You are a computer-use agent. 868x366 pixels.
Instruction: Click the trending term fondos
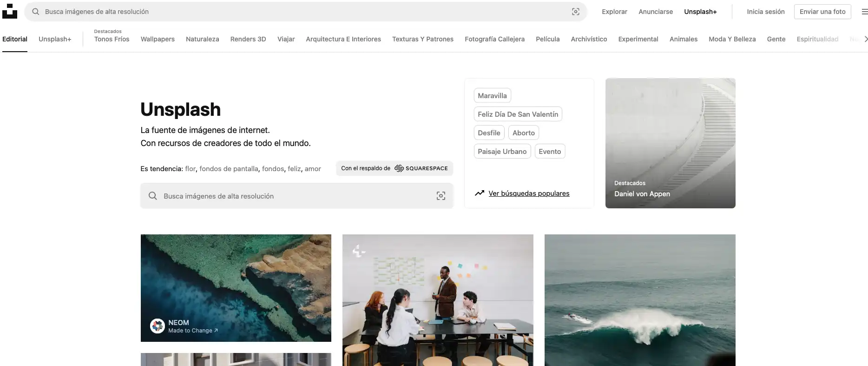[x=273, y=168]
